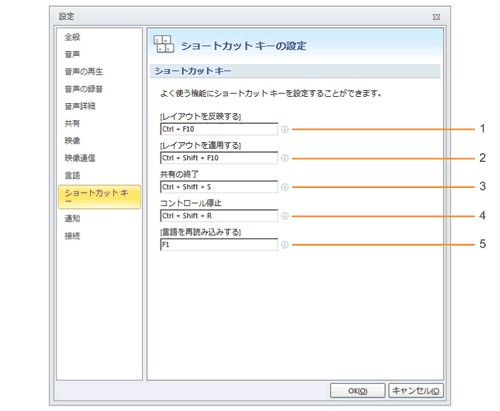This screenshot has height=411, width=500.
Task: Choose the 通知 settings category
Action: (x=72, y=218)
